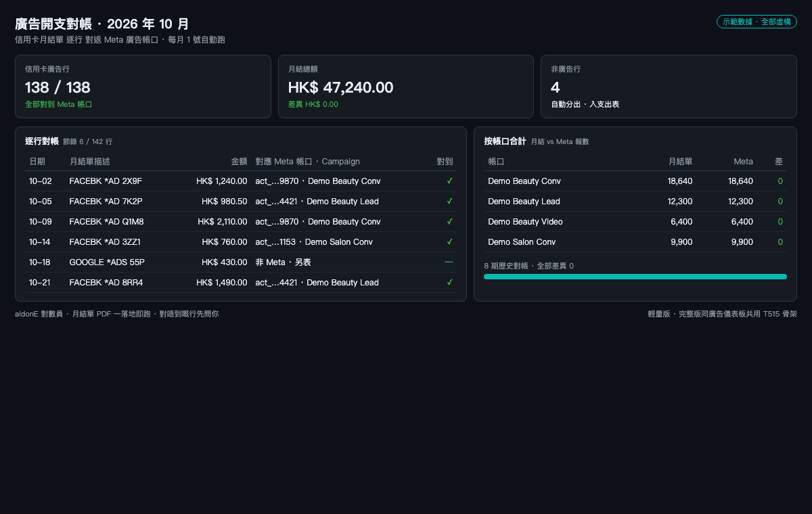Click the "帳口" column header
Screen dimensions: 812x514
(496, 162)
